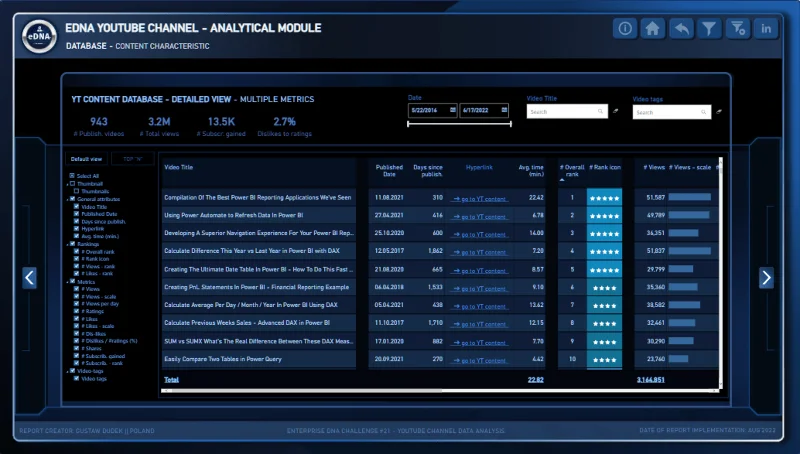Open the filter funnel icon
The width and height of the screenshot is (800, 454).
click(709, 29)
